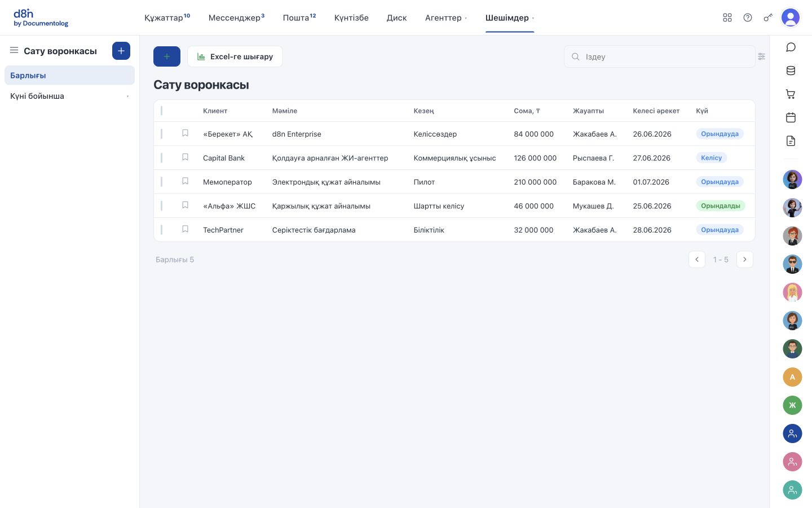Screen dimensions: 812x508
Task: Open the d8n Enterprise deal
Action: 297,134
